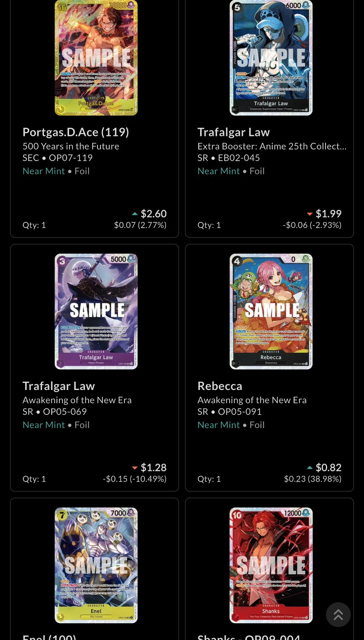Tap Near Mint condition on Rebecca card
The height and width of the screenshot is (640, 364).
tap(218, 425)
